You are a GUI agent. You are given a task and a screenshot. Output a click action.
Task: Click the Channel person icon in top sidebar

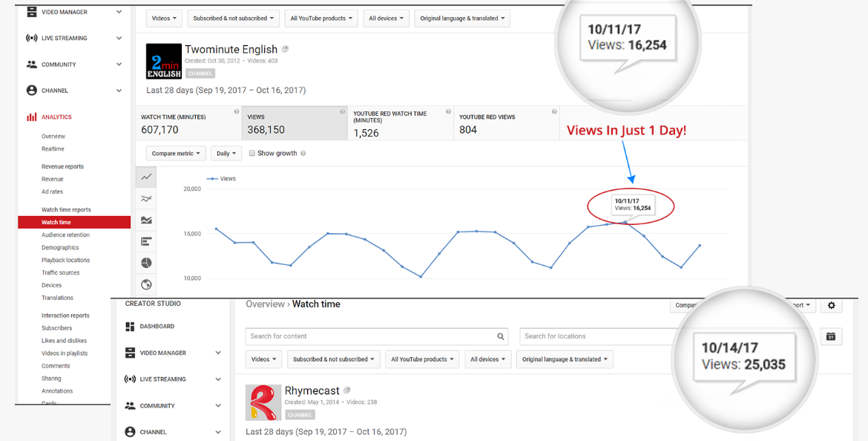32,91
